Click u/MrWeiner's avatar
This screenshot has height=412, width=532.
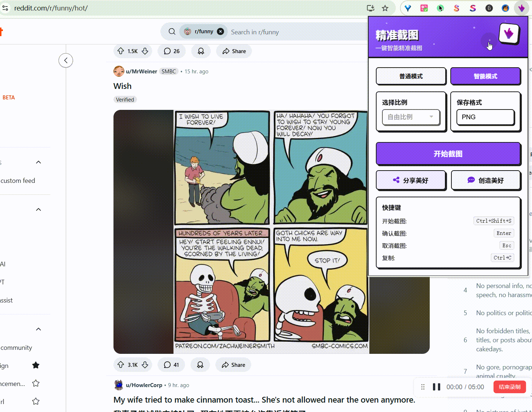click(119, 71)
